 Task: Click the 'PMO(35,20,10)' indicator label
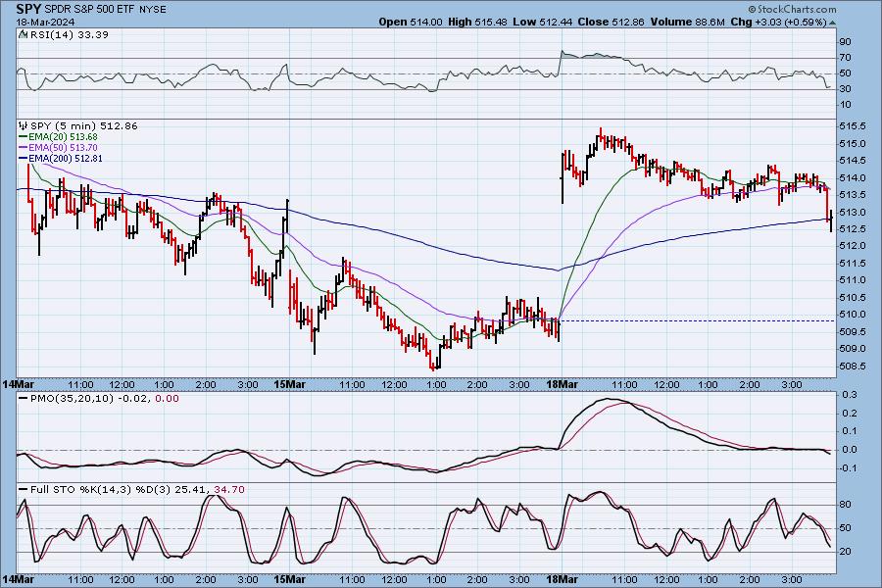pyautogui.click(x=72, y=399)
